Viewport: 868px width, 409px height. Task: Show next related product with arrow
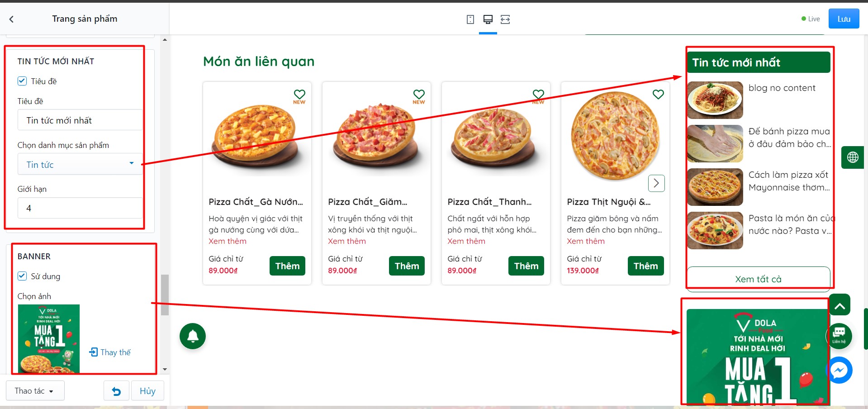(x=656, y=183)
